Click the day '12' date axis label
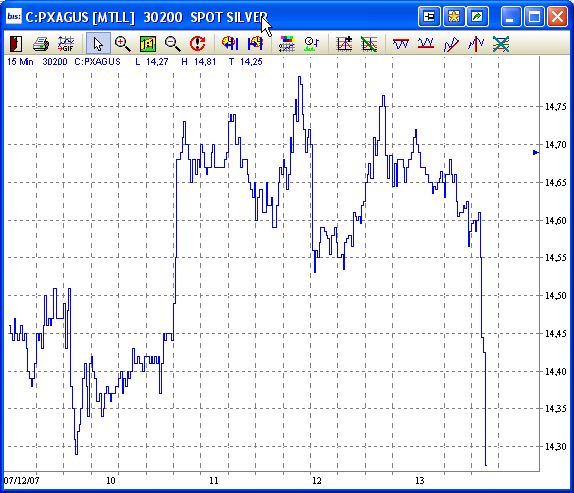Image resolution: width=574 pixels, height=493 pixels. pyautogui.click(x=317, y=481)
